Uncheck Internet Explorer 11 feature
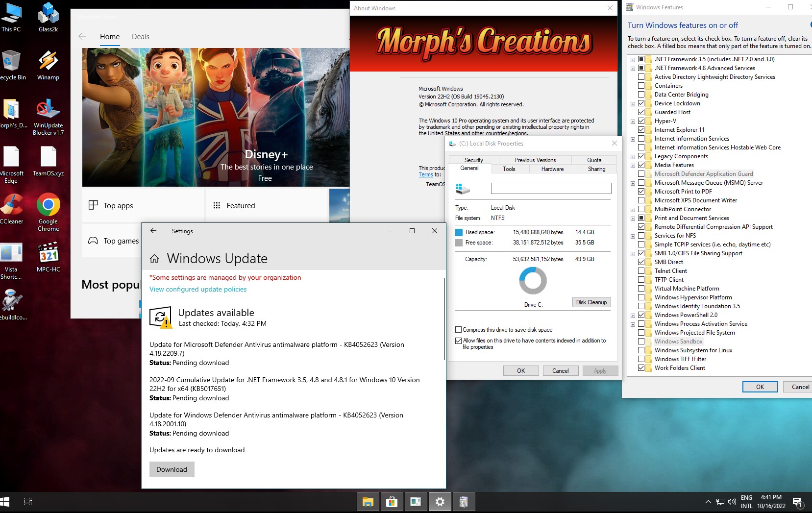The image size is (812, 513). click(641, 130)
